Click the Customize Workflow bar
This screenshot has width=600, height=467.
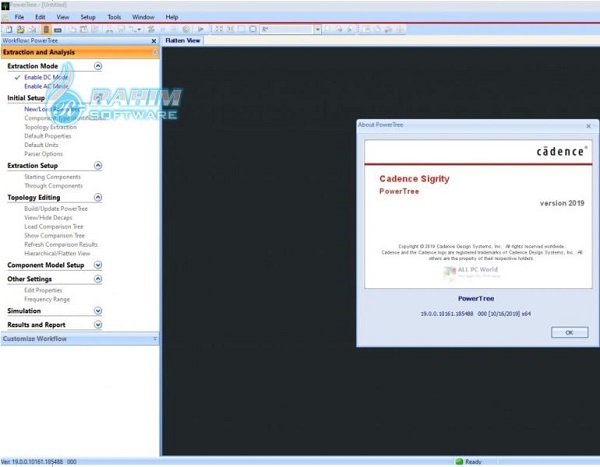click(80, 339)
